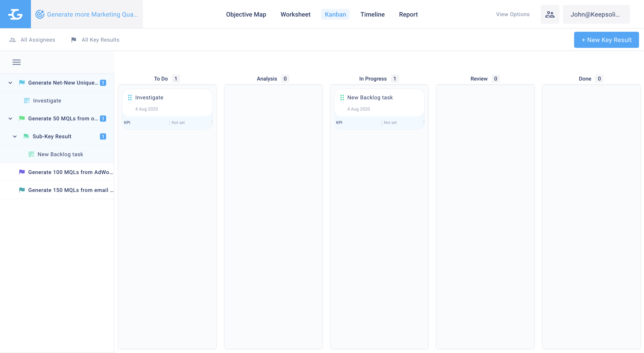Viewport: 644px width, 353px height.
Task: Click the Review count badge
Action: 496,79
